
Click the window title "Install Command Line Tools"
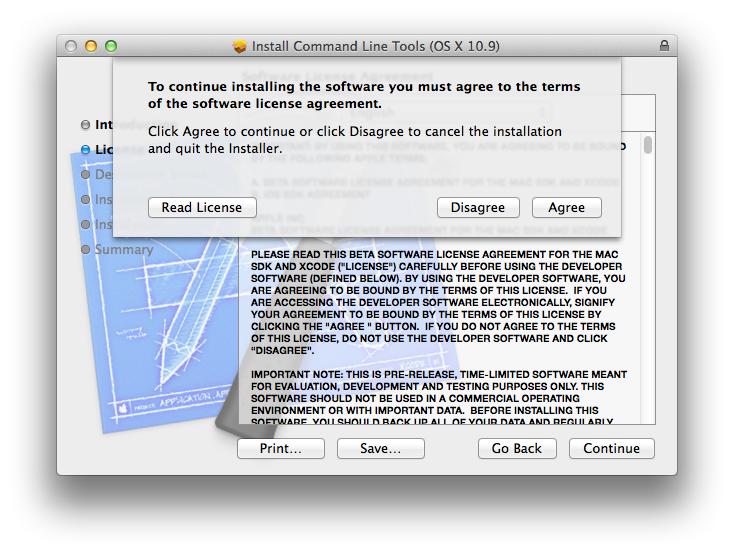(x=375, y=46)
